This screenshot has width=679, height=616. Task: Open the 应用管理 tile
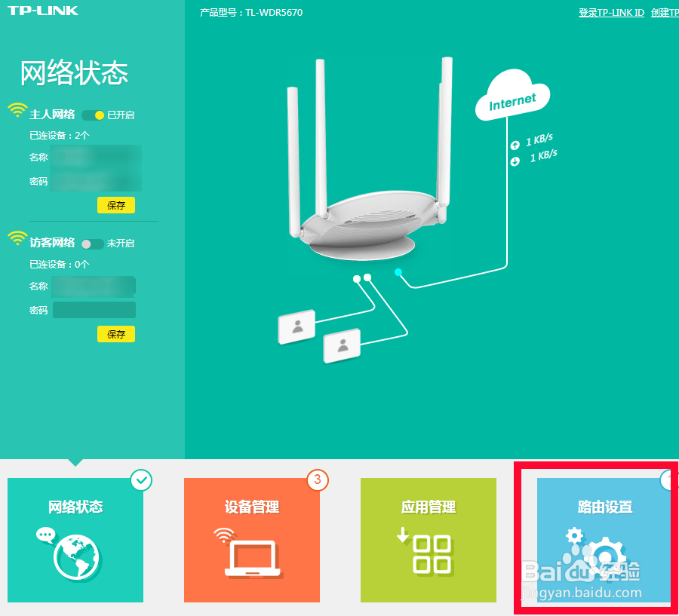(429, 540)
